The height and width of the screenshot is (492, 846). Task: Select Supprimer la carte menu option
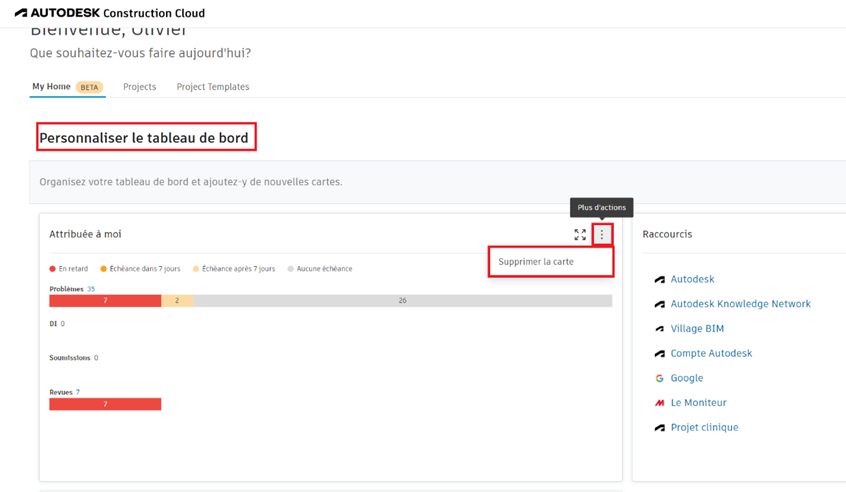pos(551,262)
